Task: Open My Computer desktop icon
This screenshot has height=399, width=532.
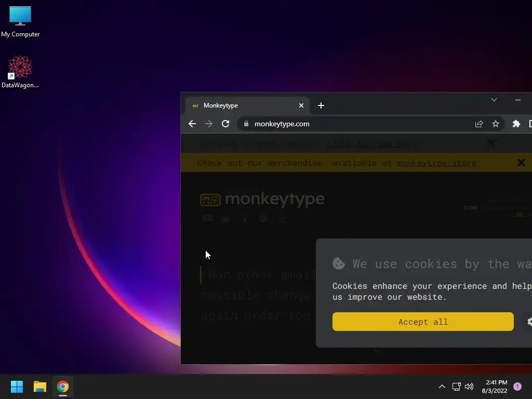Action: (x=20, y=22)
